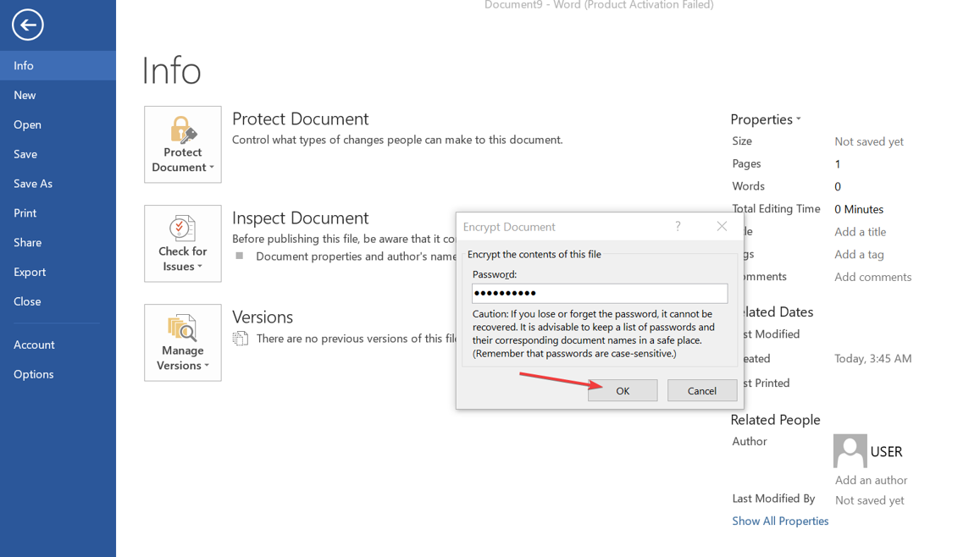The image size is (980, 557).
Task: Click the help question mark in dialog
Action: (x=678, y=226)
